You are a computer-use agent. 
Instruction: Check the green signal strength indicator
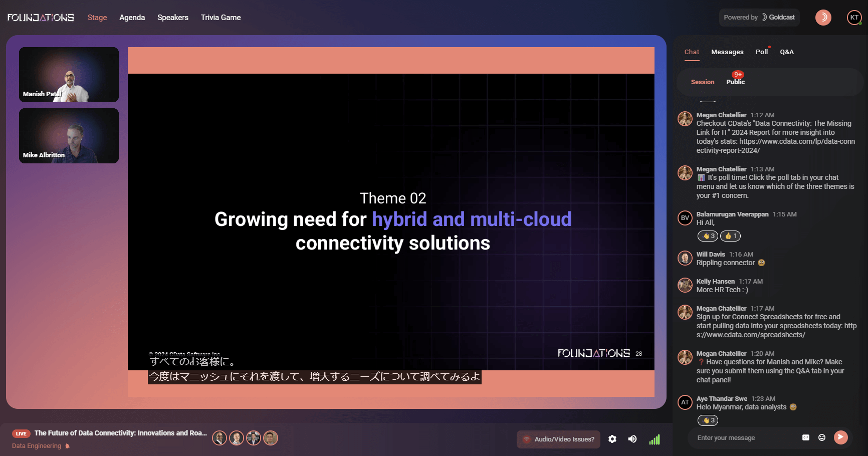coord(655,439)
